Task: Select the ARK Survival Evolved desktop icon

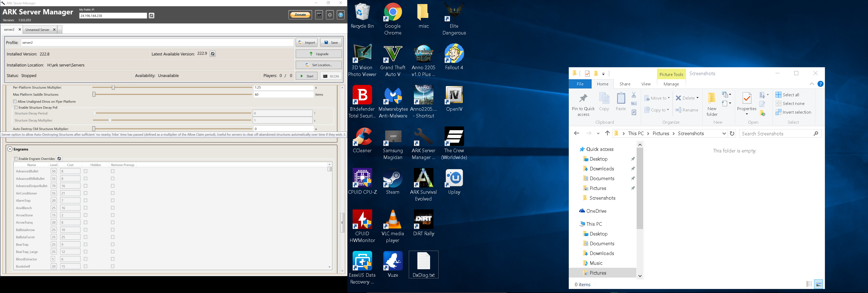Action: click(x=423, y=185)
